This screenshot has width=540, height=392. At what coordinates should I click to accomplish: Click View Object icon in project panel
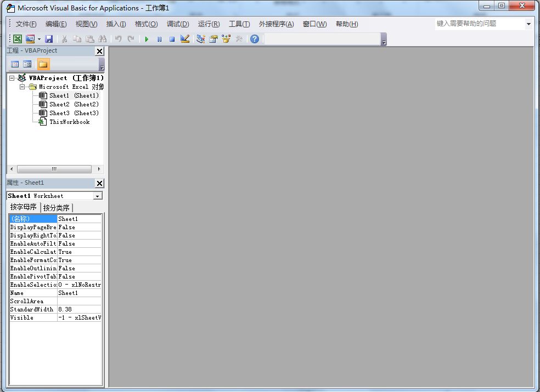pos(27,64)
